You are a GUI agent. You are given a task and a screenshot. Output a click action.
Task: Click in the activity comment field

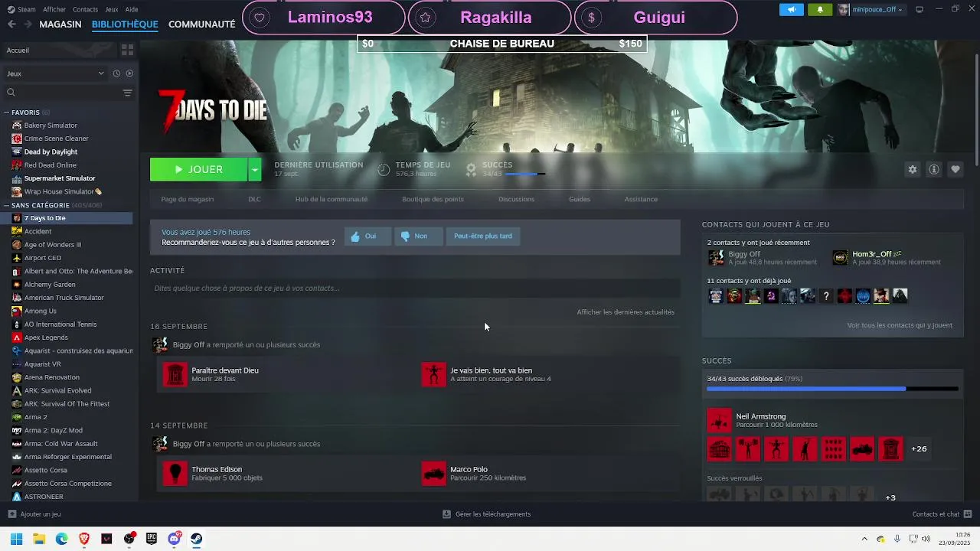point(415,289)
